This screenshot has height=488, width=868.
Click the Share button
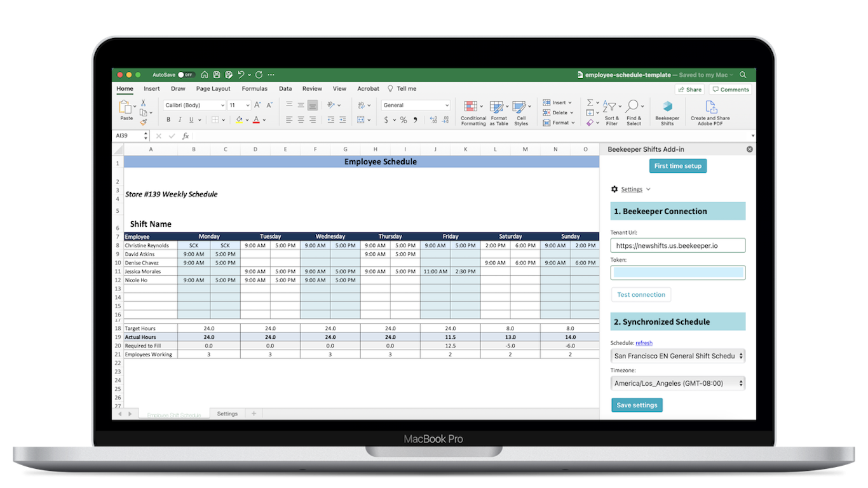pyautogui.click(x=689, y=90)
